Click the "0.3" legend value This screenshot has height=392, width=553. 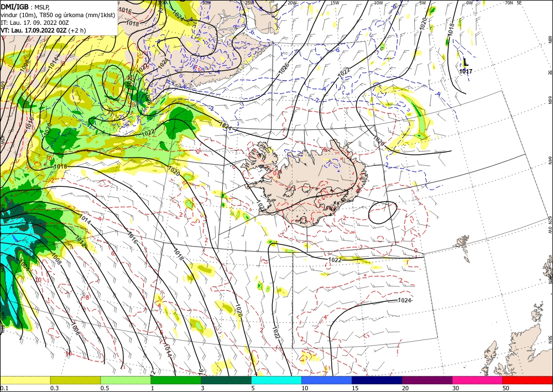pos(54,388)
